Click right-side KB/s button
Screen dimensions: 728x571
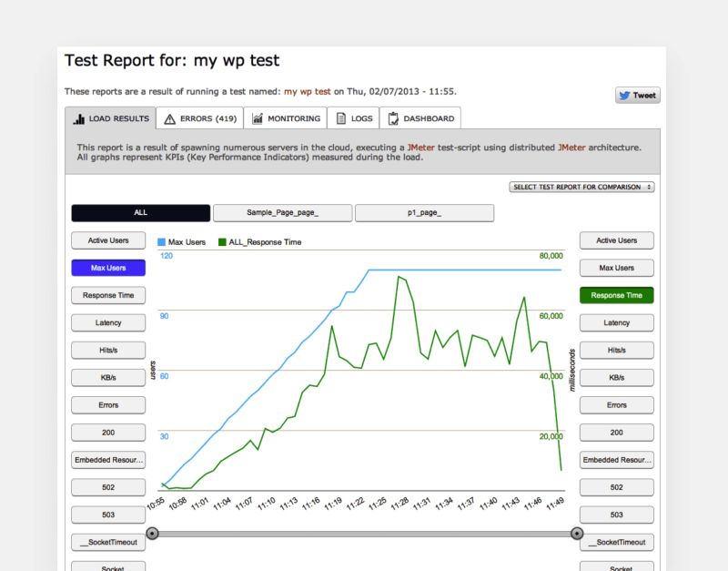(617, 377)
